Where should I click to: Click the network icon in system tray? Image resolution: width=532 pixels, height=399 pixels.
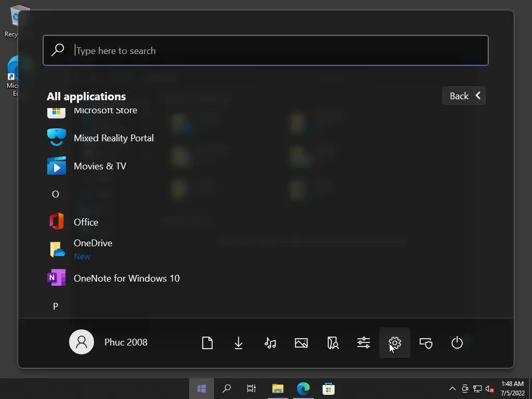pos(477,389)
